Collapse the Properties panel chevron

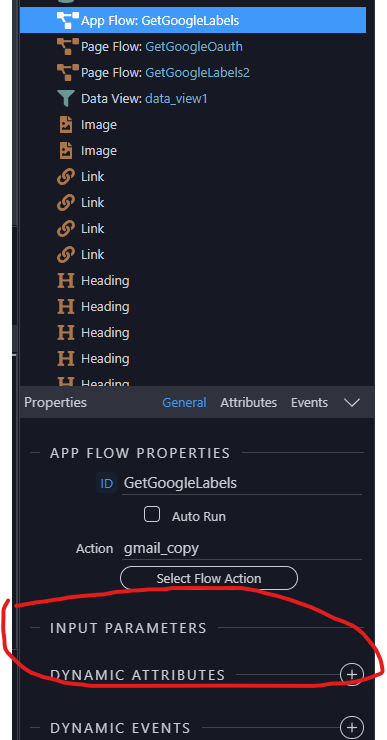tap(352, 403)
